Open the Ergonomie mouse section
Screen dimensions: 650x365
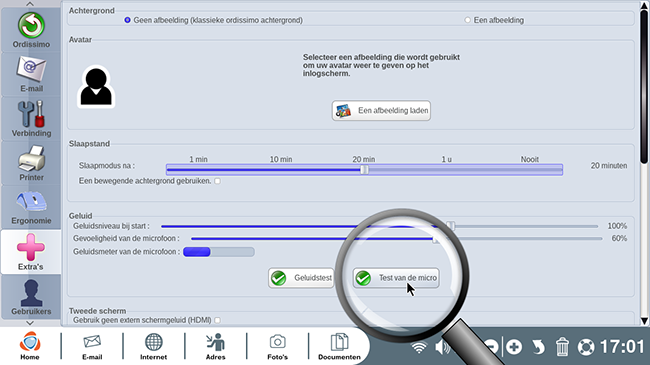(x=31, y=207)
